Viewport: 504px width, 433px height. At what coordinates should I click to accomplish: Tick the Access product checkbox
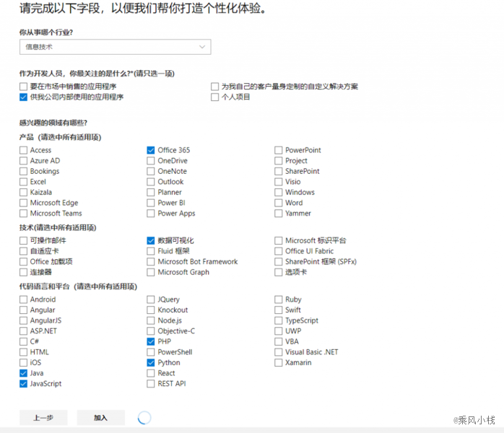tap(23, 150)
